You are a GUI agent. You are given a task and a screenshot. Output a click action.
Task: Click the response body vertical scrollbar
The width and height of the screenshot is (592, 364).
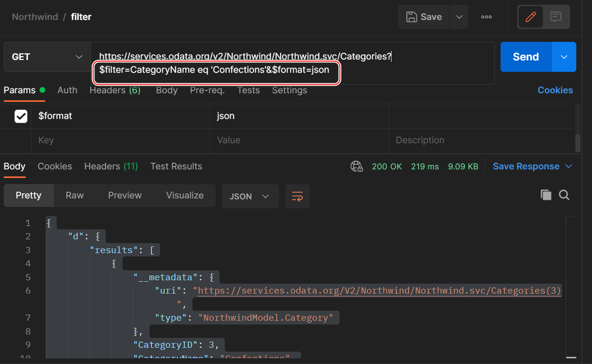tap(572, 288)
